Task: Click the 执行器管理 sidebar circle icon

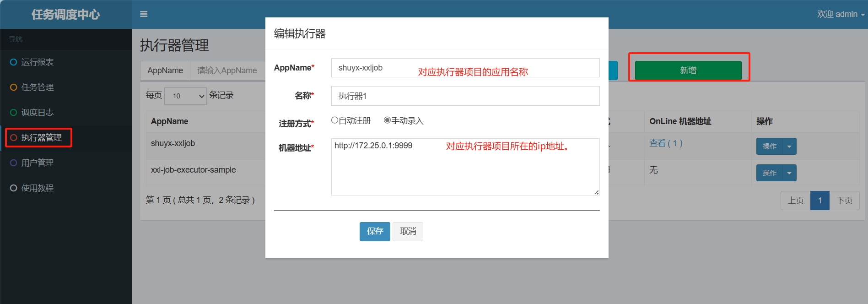Action: point(14,138)
